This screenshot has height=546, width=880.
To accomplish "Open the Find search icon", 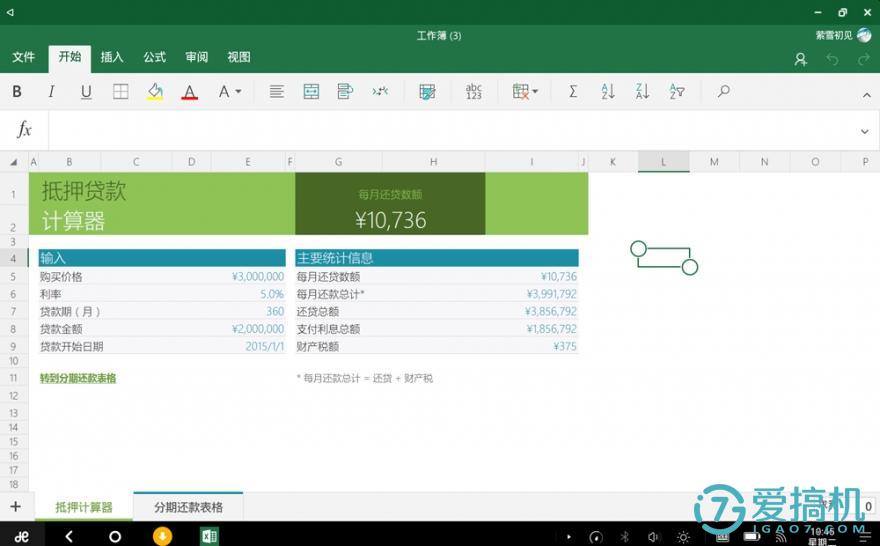I will click(x=723, y=91).
